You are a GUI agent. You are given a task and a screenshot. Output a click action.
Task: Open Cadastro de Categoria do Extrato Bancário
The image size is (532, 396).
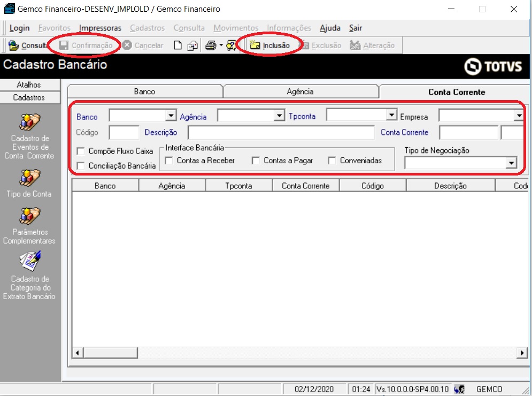click(x=29, y=276)
